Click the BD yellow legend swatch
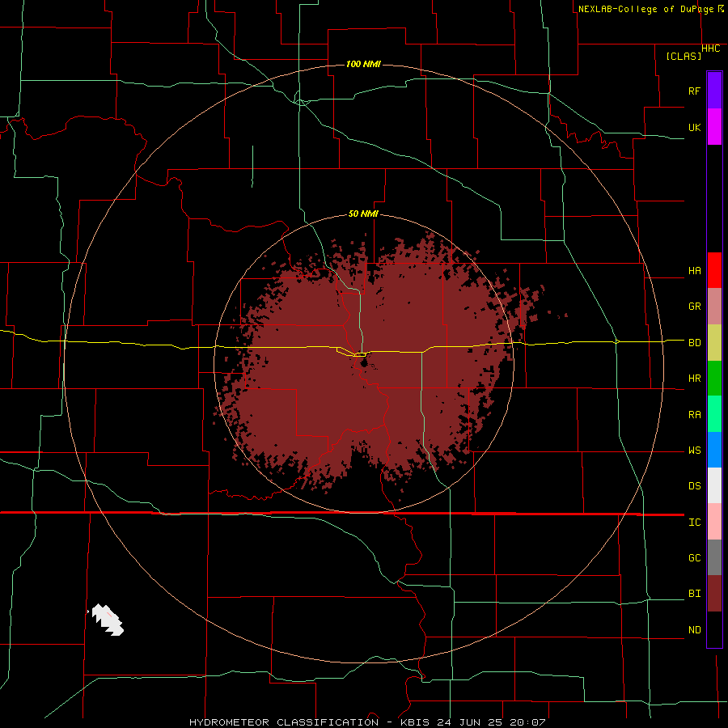The height and width of the screenshot is (728, 728). (714, 343)
